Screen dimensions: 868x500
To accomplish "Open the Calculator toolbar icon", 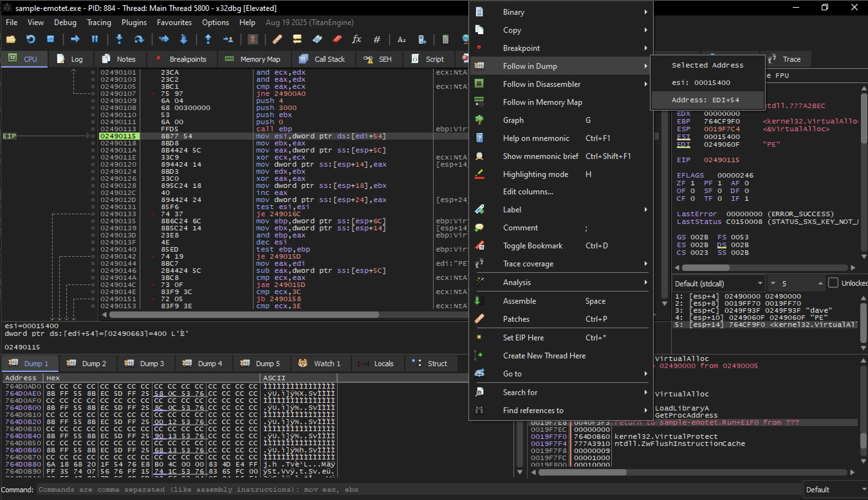I will (445, 39).
